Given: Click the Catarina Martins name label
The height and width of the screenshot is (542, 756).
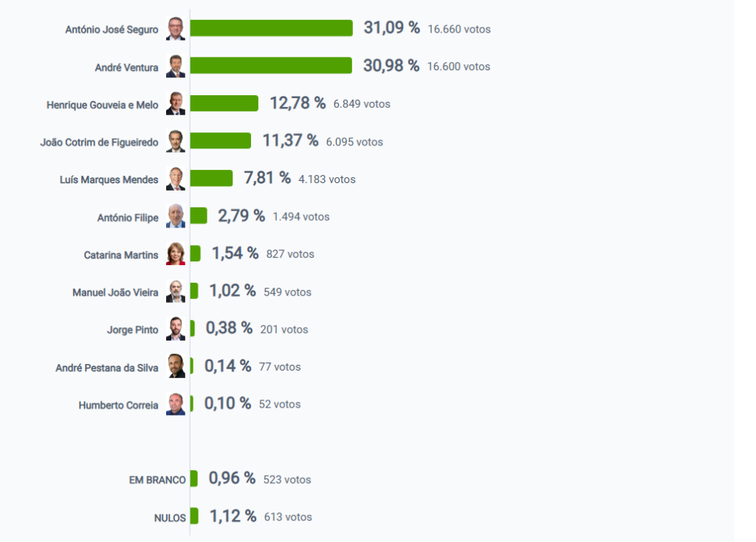Looking at the screenshot, I should click(121, 255).
